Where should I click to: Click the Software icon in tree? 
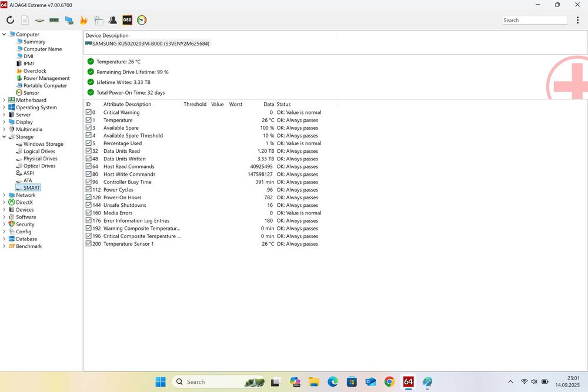pos(12,217)
